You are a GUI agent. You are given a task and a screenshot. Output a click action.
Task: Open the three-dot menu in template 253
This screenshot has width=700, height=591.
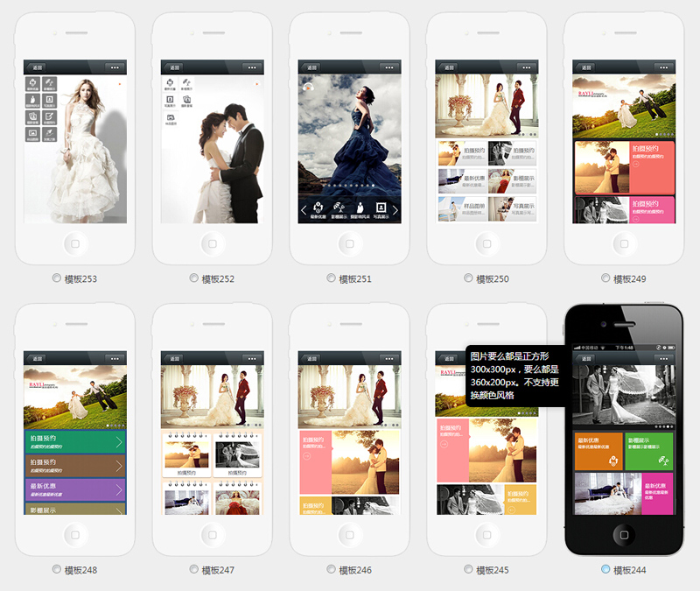[x=115, y=67]
